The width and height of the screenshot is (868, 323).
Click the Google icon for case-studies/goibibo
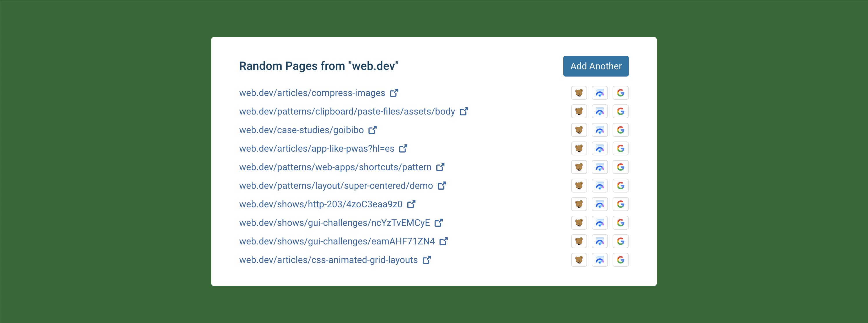[621, 130]
